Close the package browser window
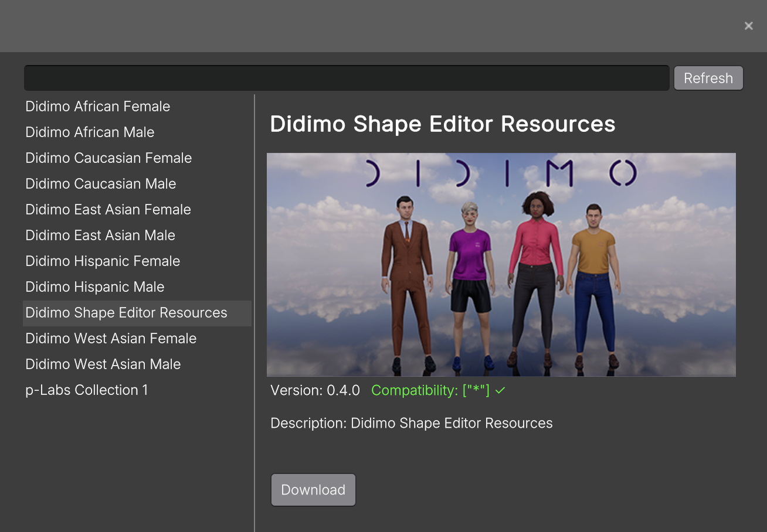 (x=748, y=26)
